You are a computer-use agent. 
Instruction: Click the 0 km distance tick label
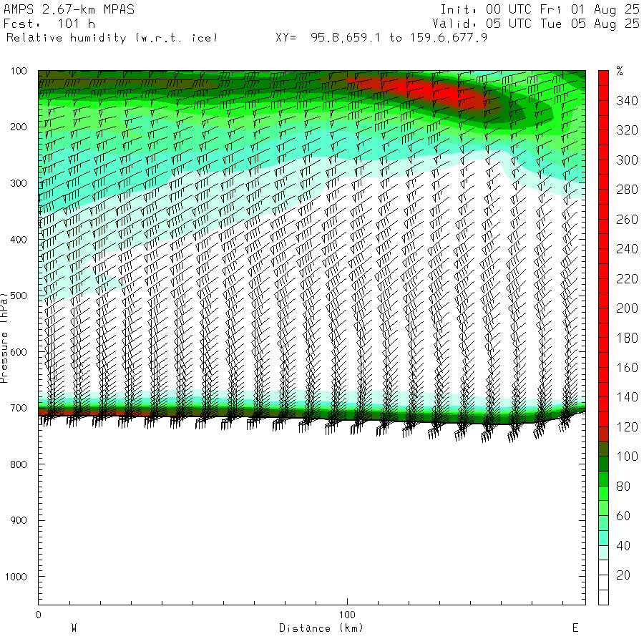(38, 615)
